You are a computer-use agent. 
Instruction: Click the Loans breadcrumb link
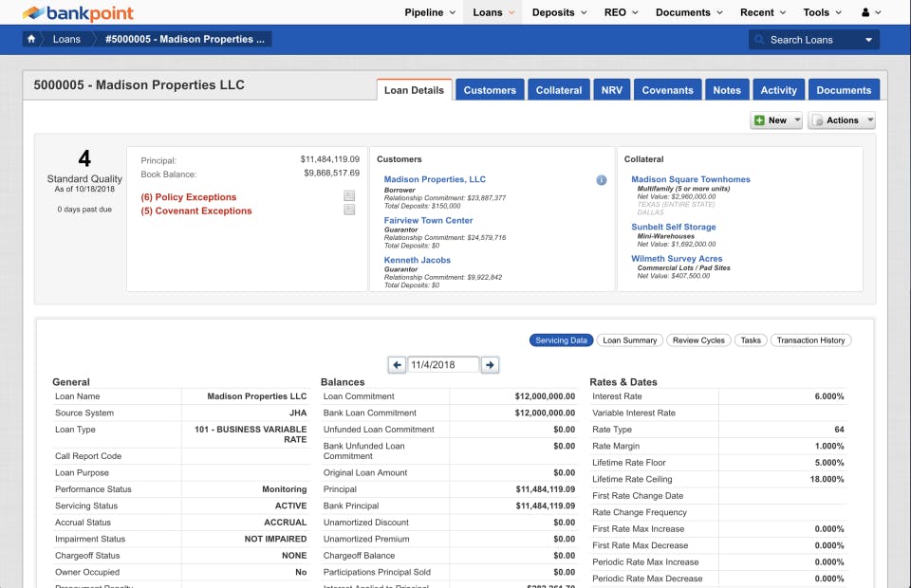[66, 39]
